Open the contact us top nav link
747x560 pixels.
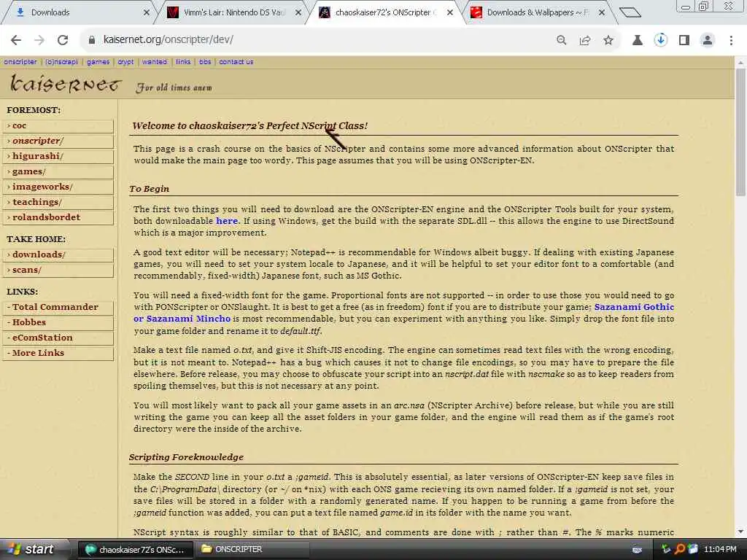tap(236, 62)
